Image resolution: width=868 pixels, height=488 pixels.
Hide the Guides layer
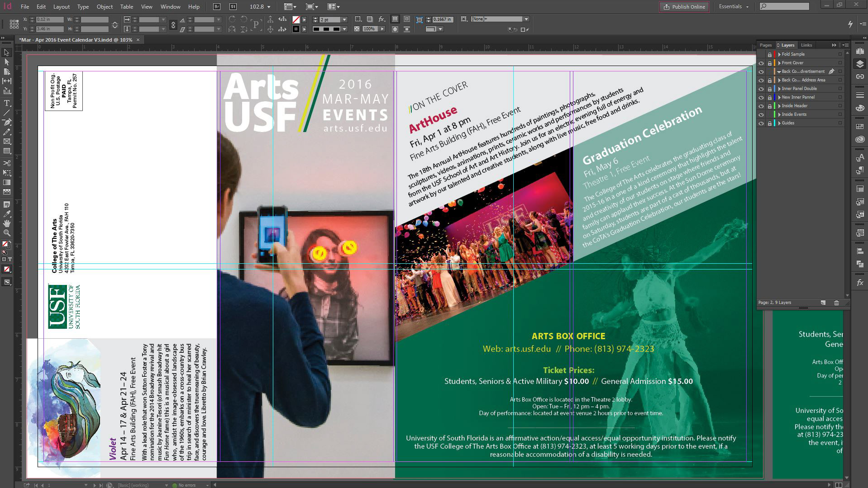761,123
